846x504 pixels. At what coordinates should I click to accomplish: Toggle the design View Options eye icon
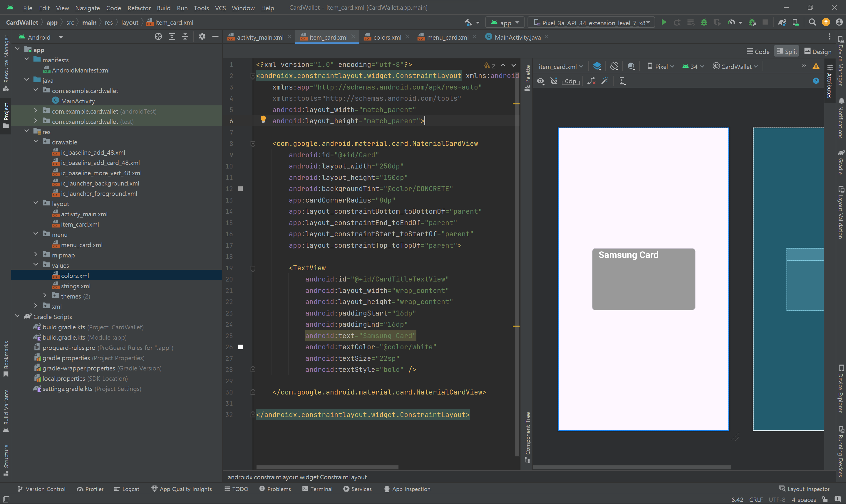pyautogui.click(x=540, y=81)
